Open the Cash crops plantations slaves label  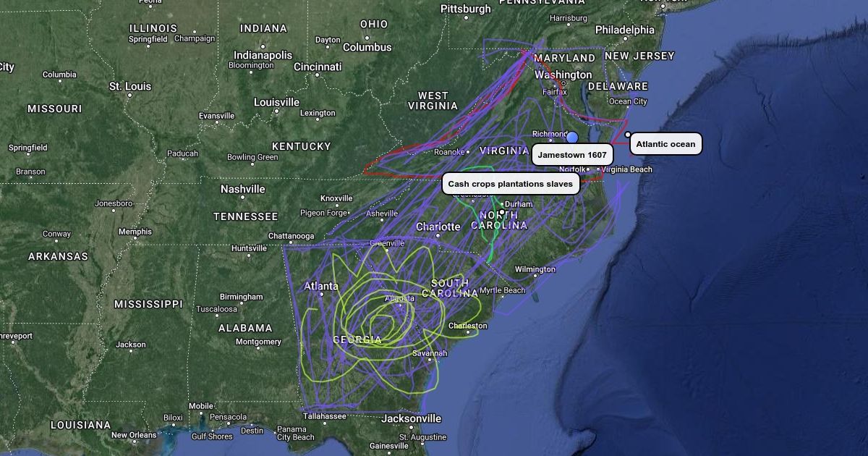510,184
